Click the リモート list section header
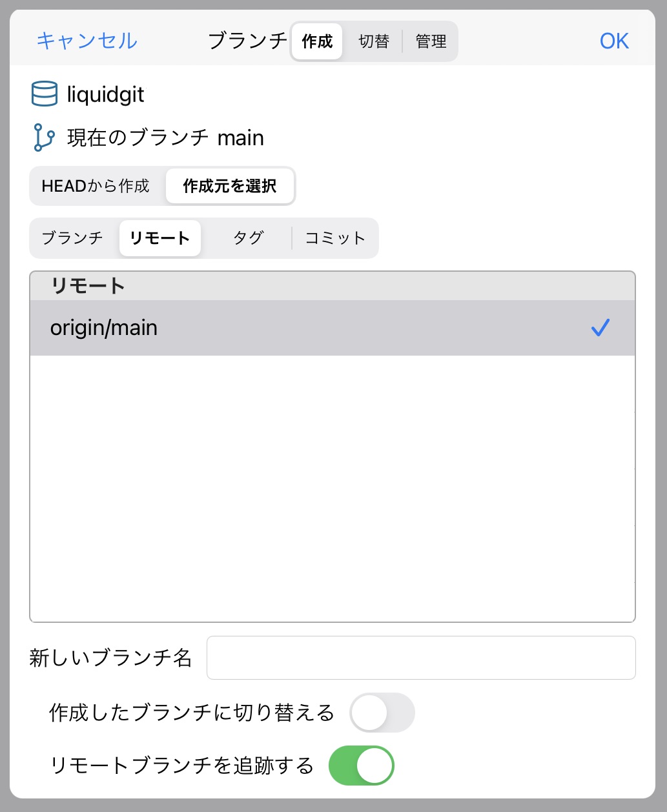Screen dimensions: 667x812 tap(88, 286)
